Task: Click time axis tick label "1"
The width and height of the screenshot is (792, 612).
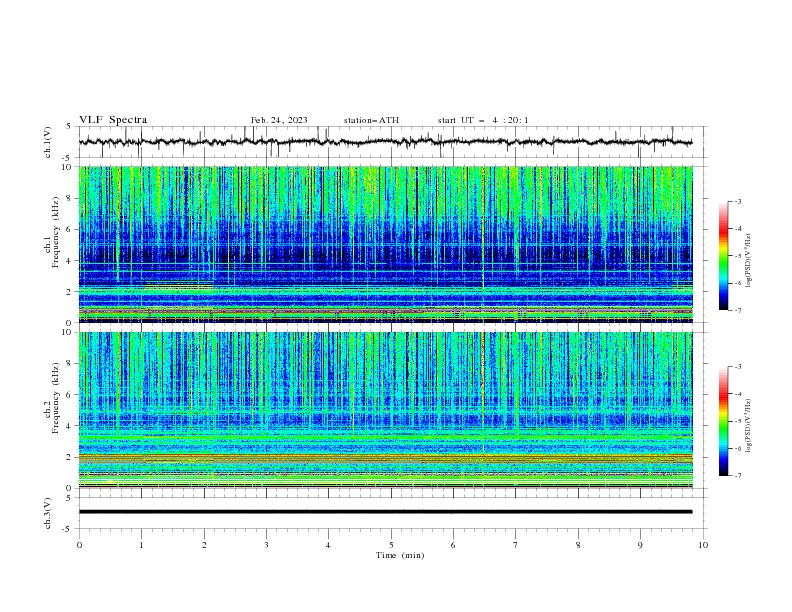Action: (141, 545)
